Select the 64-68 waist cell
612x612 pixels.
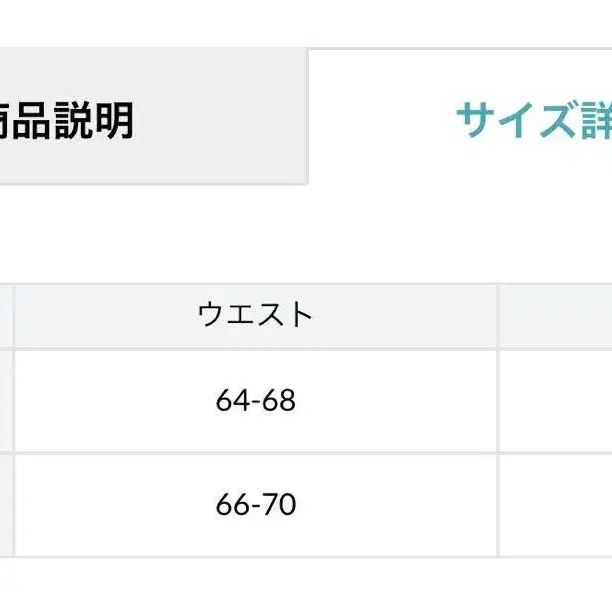(x=256, y=401)
